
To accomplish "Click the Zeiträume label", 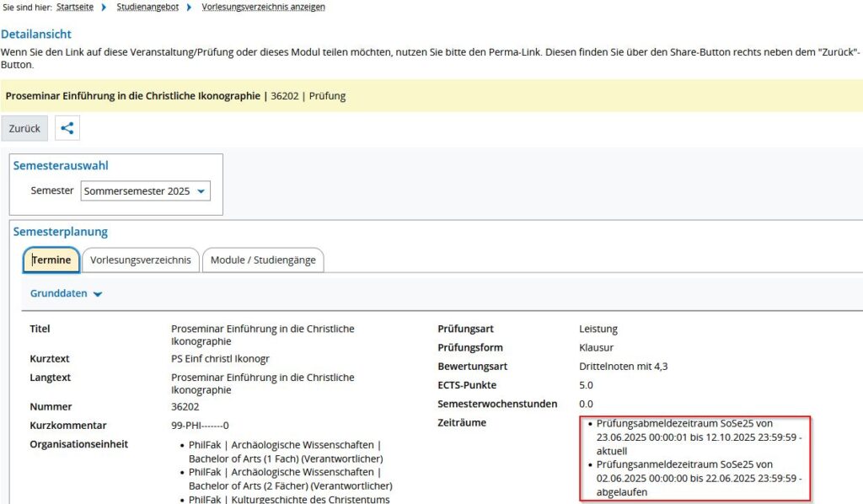I will point(462,422).
